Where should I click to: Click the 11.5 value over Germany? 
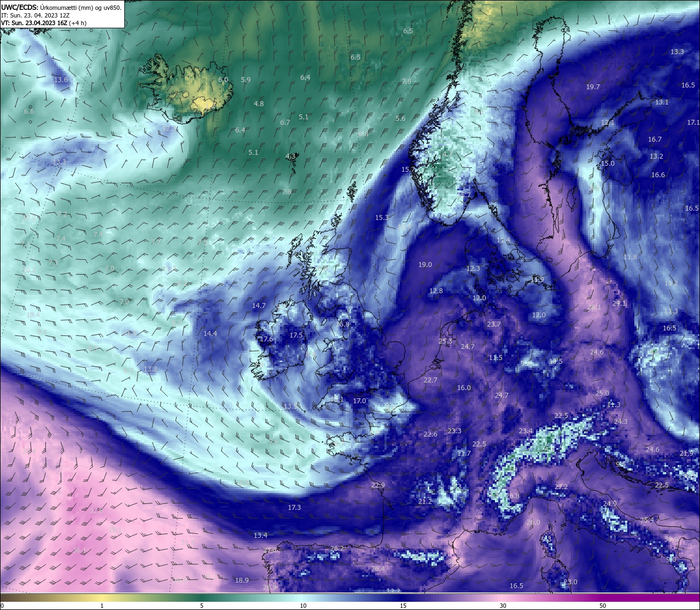pos(495,358)
